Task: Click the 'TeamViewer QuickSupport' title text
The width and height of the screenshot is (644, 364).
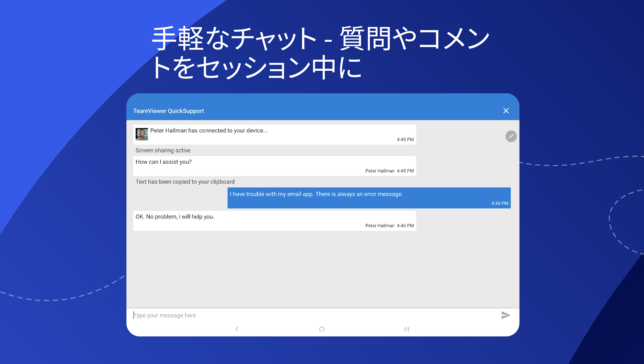Action: point(169,111)
